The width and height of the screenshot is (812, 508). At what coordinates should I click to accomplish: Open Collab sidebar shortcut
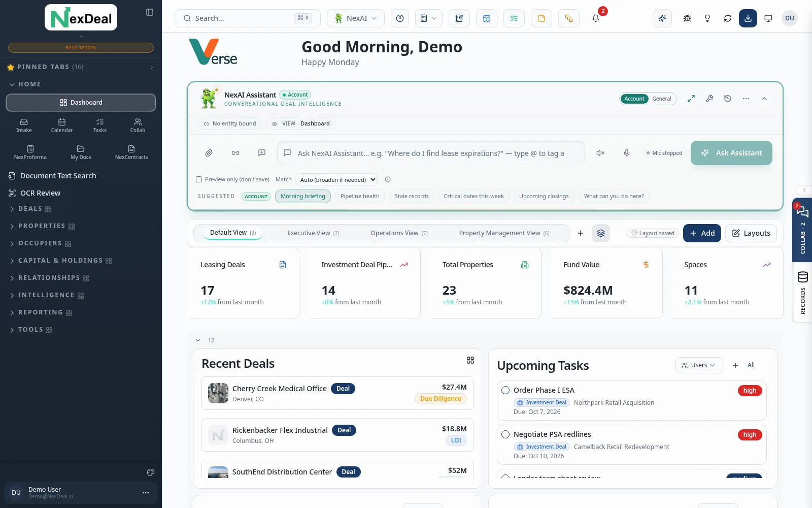tap(138, 125)
